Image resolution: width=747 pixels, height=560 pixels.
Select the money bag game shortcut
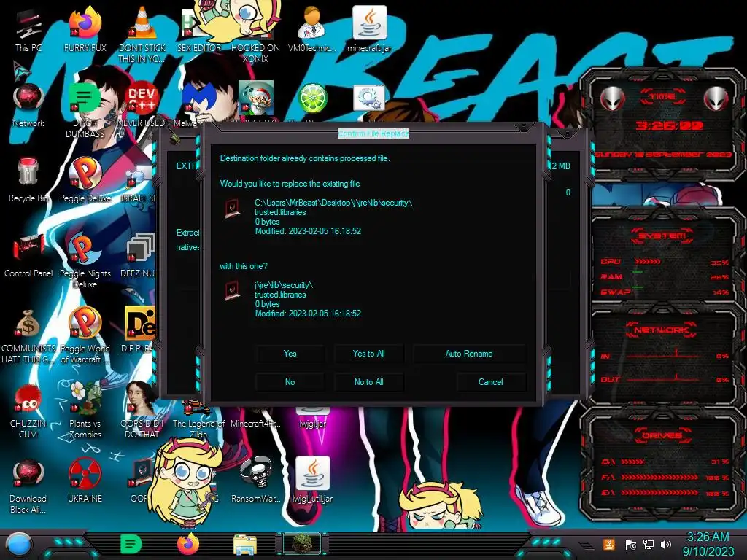28,336
